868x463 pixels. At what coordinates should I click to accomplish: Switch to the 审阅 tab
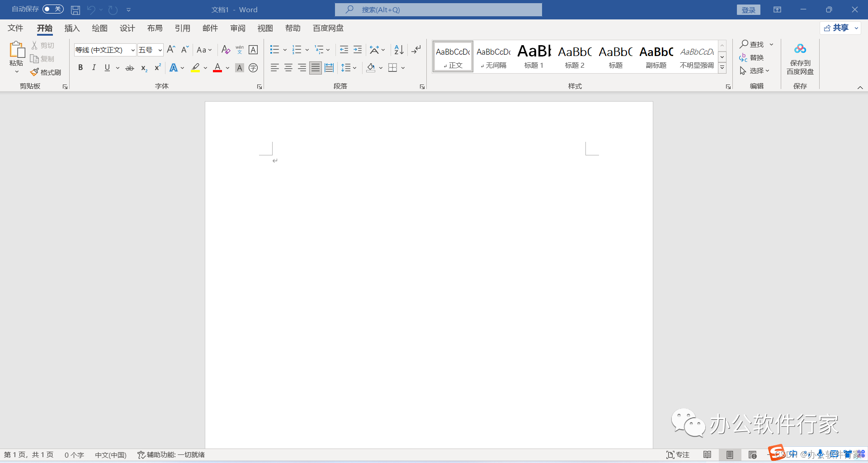[x=237, y=28]
